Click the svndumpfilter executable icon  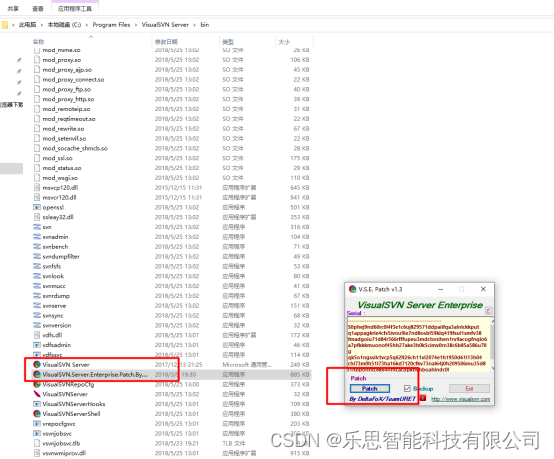pyautogui.click(x=37, y=256)
